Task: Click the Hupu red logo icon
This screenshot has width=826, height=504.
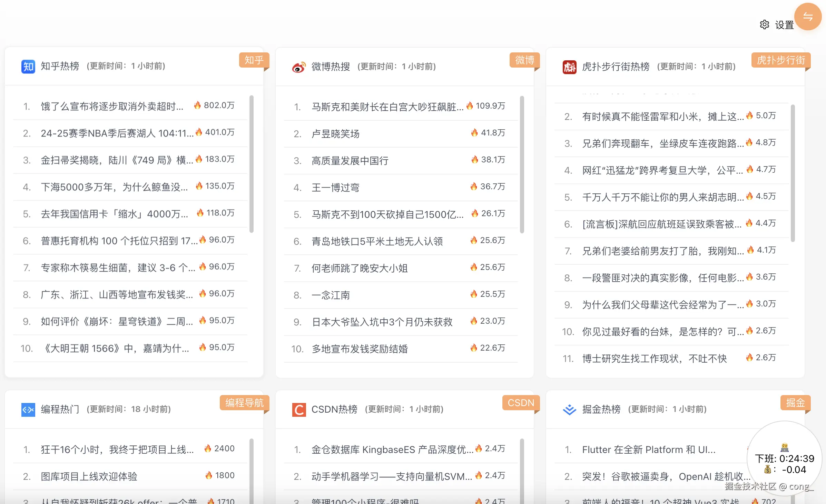Action: (x=569, y=67)
